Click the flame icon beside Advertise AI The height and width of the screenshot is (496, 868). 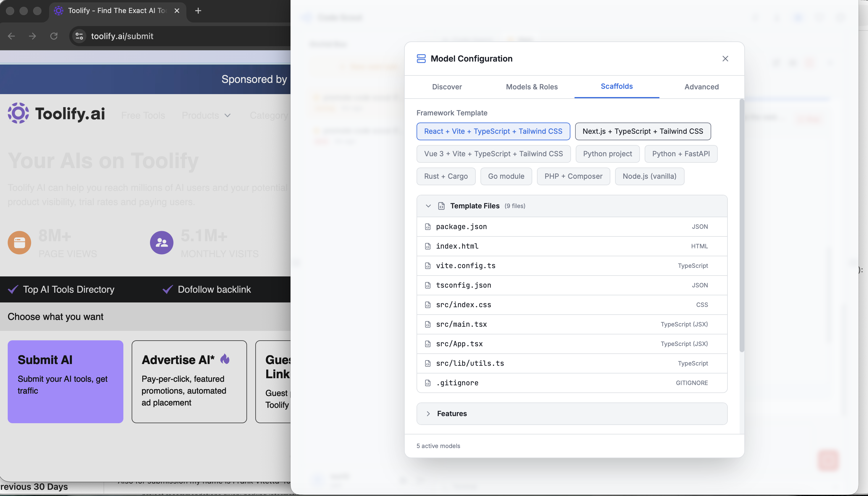coord(225,359)
